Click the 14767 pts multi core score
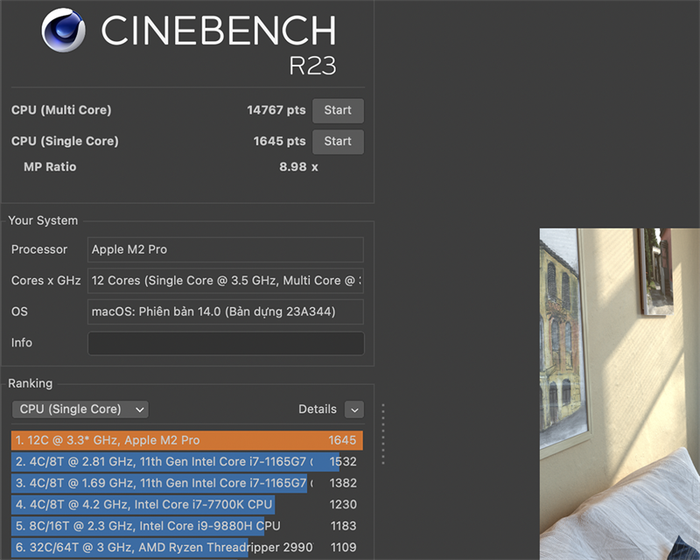 [x=276, y=110]
